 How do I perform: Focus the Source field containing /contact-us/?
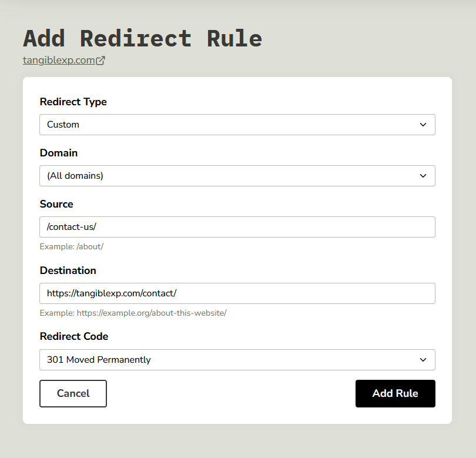click(237, 227)
